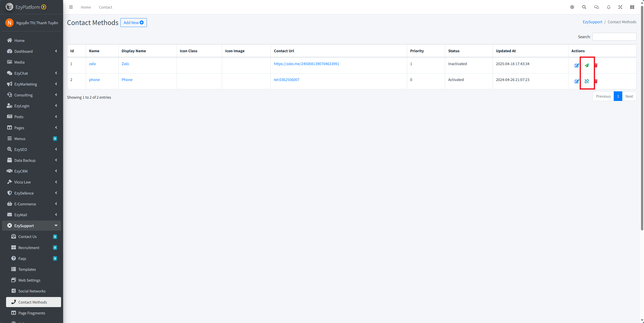Click the page vertical scrollbar
Screen dimensions: 644x323
(642, 119)
